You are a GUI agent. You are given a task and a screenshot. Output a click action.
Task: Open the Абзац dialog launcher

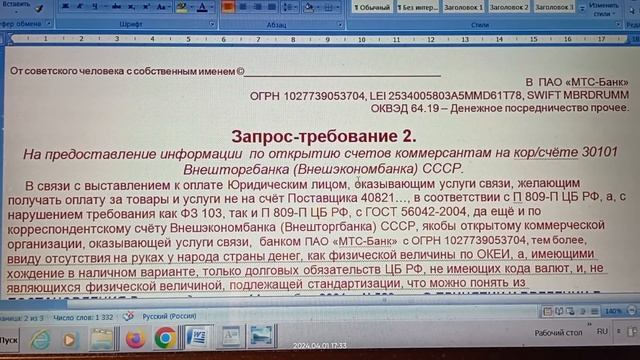click(x=340, y=25)
